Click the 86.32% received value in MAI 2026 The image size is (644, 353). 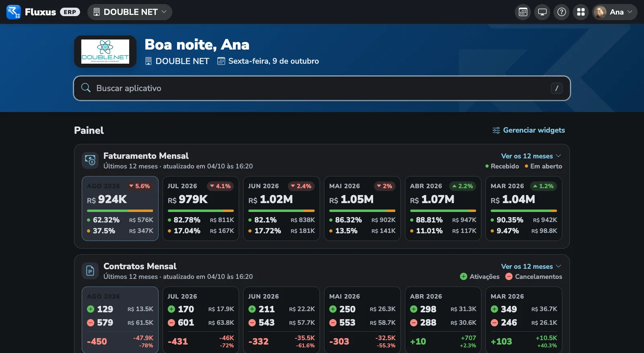tap(349, 220)
